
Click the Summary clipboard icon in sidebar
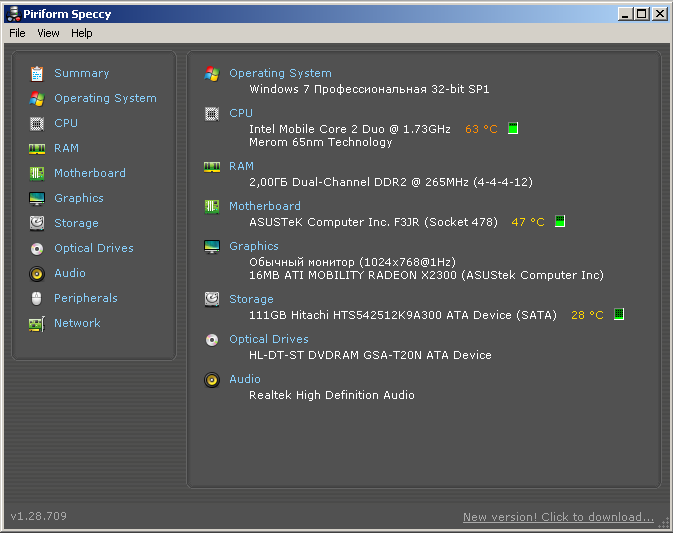point(37,73)
